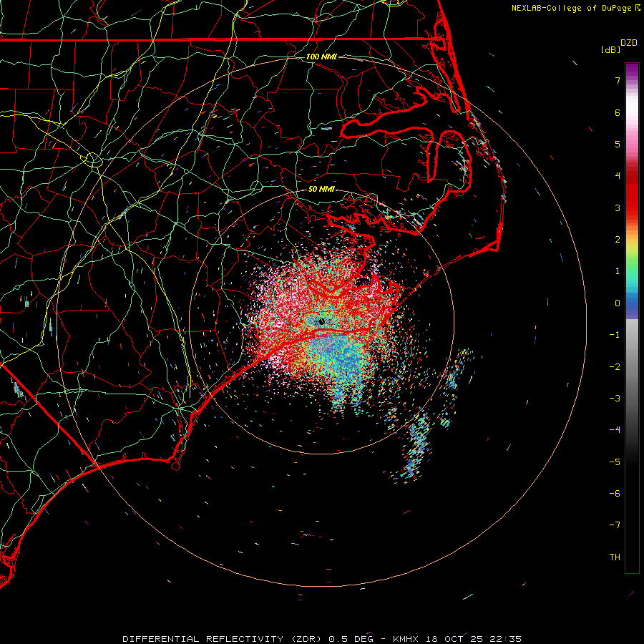Click the 1 value on color scale
Image resolution: width=644 pixels, height=644 pixels.
618,271
